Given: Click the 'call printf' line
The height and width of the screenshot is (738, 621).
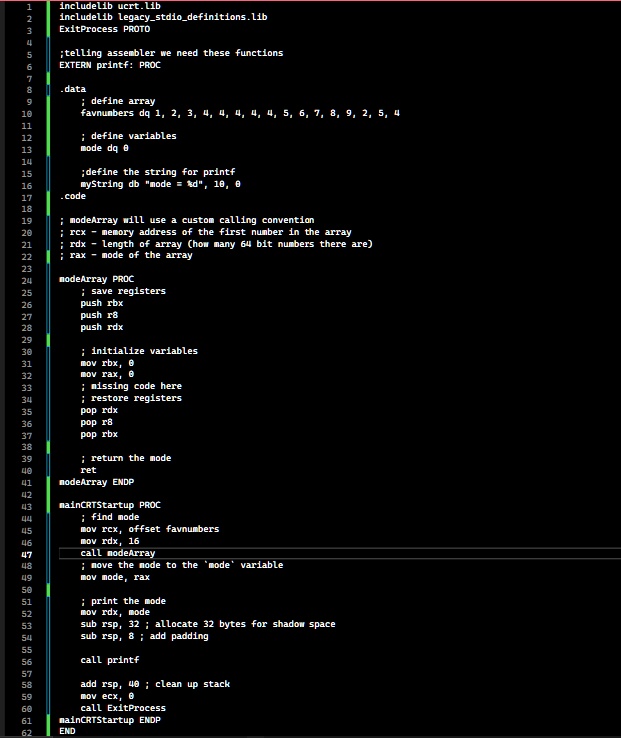Looking at the screenshot, I should [x=110, y=660].
